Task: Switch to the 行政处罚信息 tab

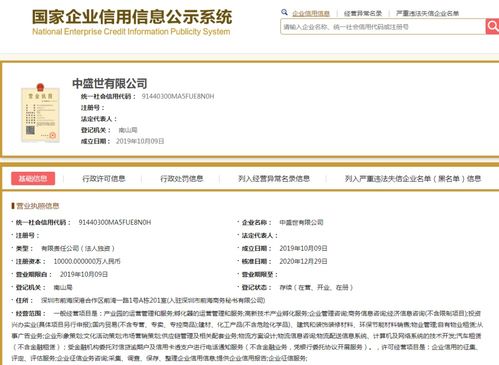Action: [x=182, y=179]
